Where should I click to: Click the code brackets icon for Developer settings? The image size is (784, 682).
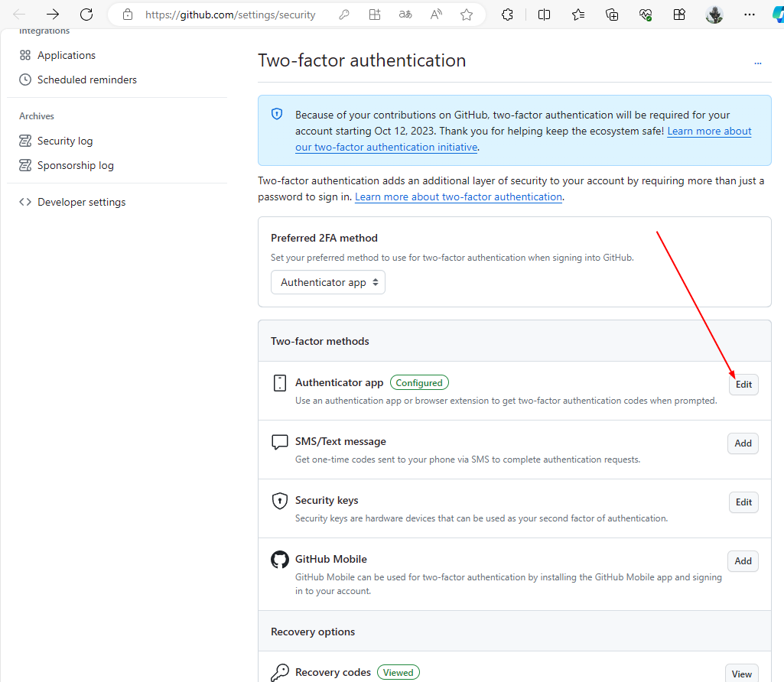point(25,202)
